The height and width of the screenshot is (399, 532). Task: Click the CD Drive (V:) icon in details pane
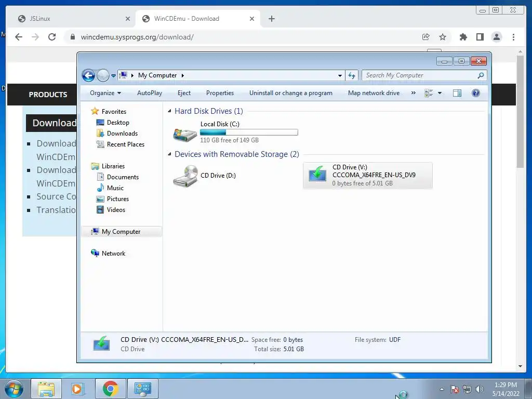point(101,344)
